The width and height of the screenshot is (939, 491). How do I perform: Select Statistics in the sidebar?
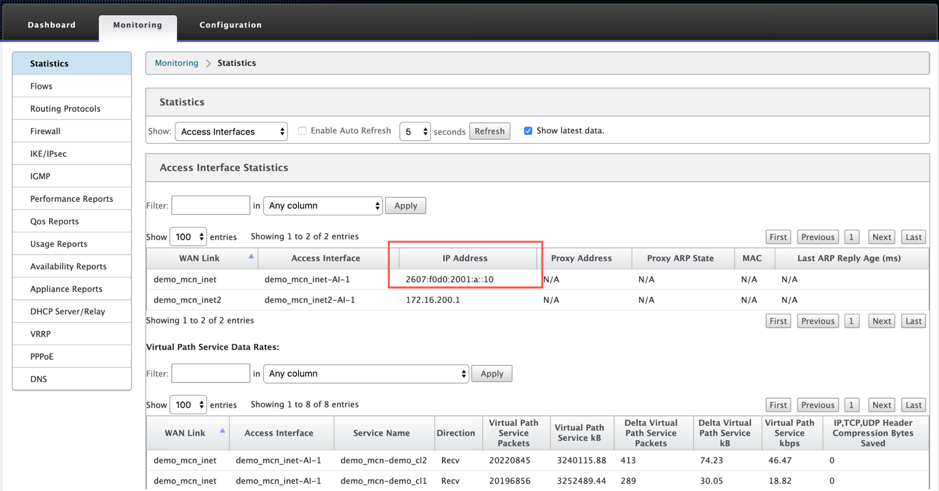(x=72, y=63)
